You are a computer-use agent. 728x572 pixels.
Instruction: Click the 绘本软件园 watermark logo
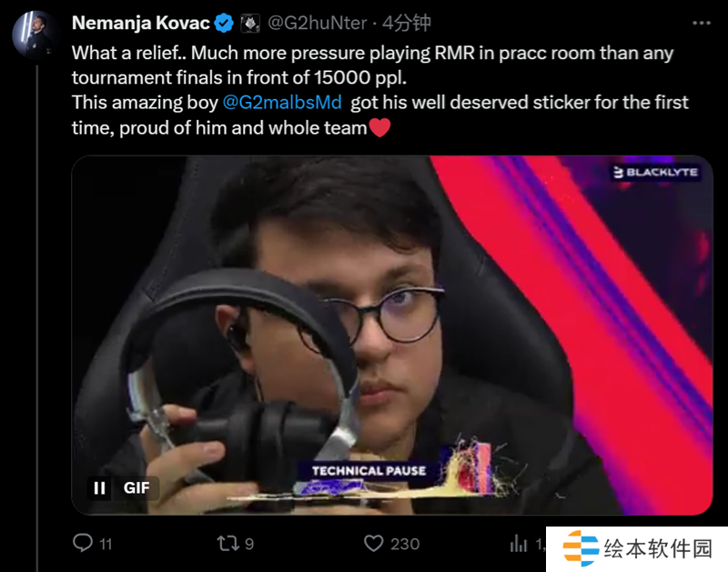pos(637,549)
